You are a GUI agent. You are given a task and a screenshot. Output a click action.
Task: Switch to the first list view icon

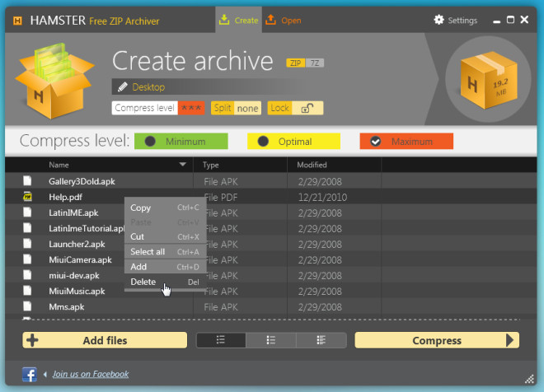pyautogui.click(x=221, y=340)
